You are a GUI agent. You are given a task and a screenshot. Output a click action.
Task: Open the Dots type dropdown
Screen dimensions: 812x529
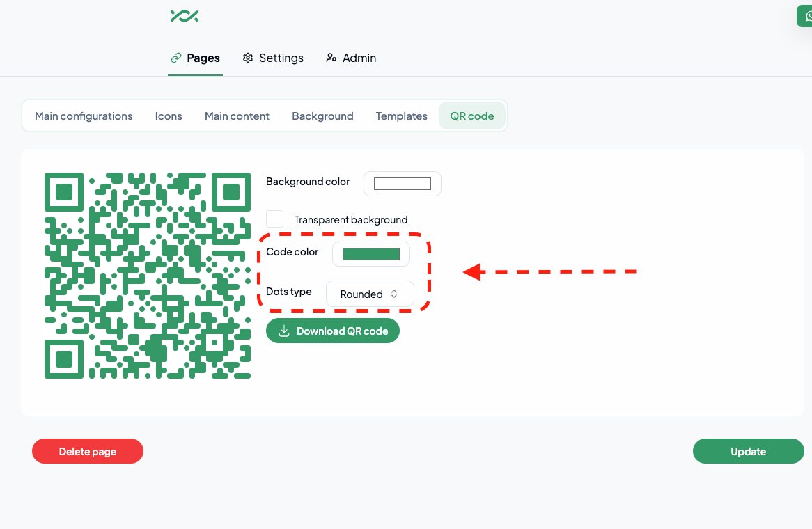point(370,294)
